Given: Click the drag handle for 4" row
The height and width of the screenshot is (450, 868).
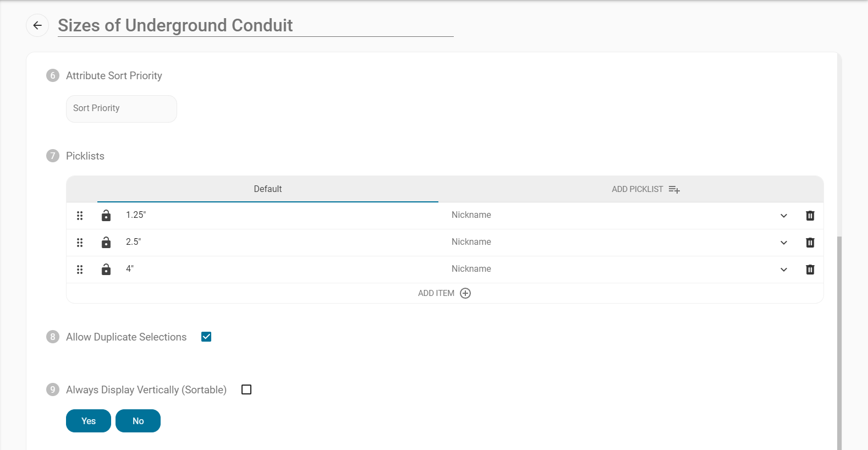Looking at the screenshot, I should (x=80, y=270).
